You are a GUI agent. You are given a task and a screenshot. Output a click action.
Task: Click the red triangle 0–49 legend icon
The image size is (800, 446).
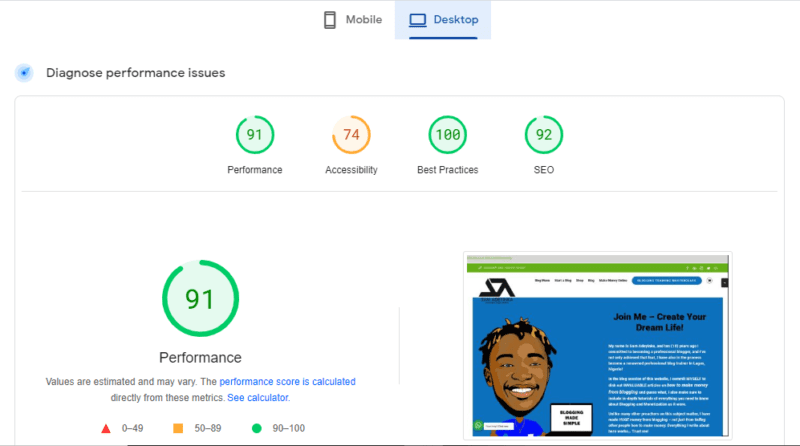click(106, 428)
